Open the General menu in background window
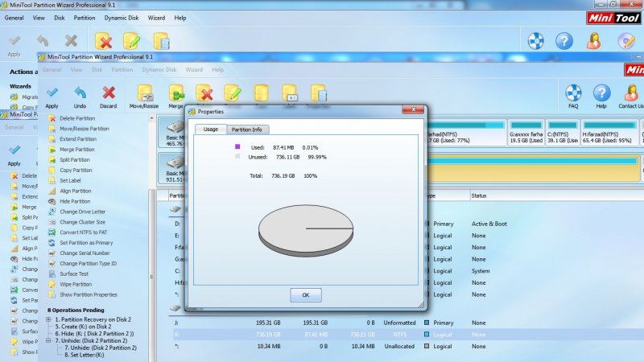 [14, 18]
